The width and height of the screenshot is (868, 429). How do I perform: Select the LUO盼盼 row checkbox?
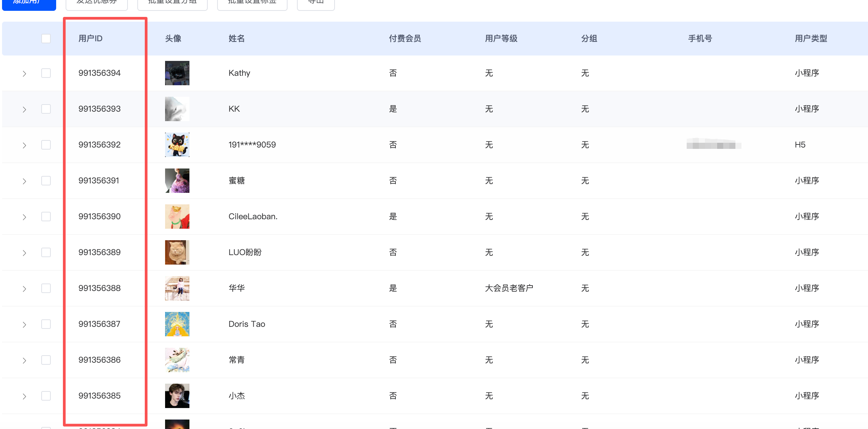[x=46, y=252]
